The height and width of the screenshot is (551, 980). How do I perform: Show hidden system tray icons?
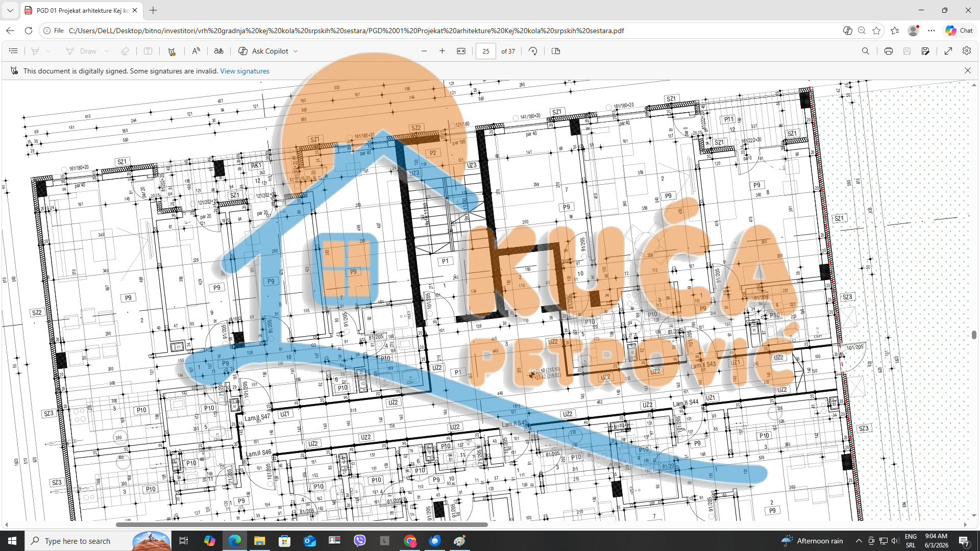859,541
